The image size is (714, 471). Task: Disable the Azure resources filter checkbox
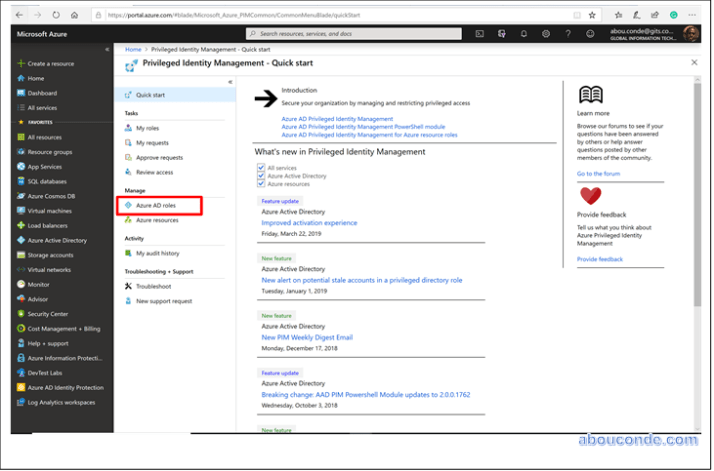[x=261, y=184]
